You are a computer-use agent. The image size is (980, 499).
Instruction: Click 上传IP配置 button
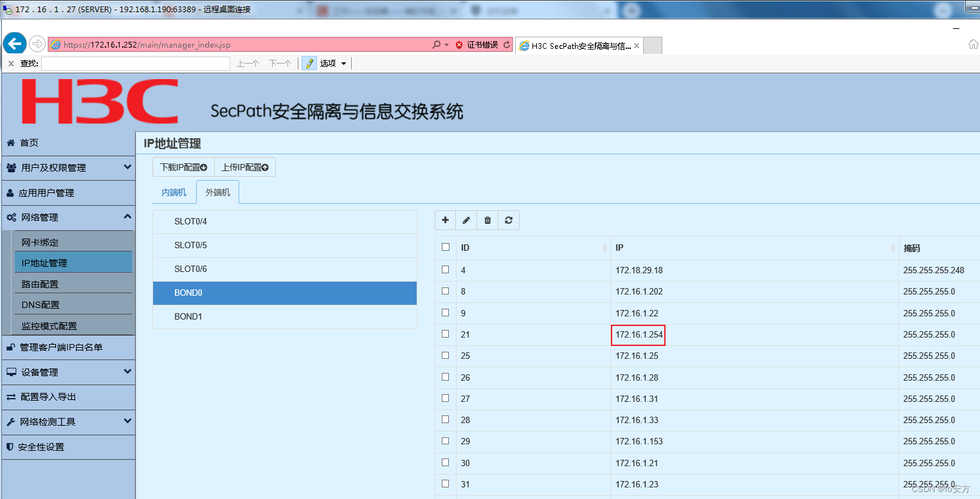tap(245, 167)
